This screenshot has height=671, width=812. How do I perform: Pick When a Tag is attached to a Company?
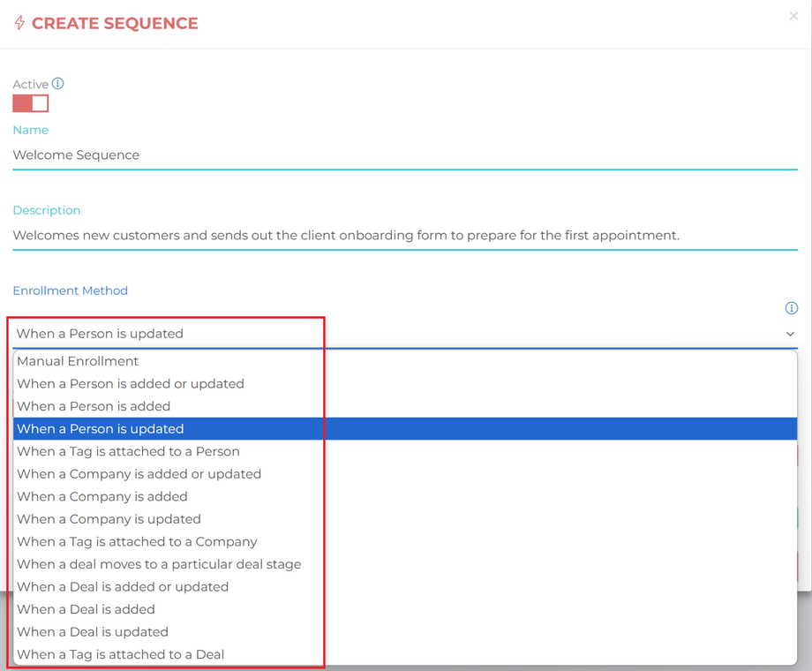pos(137,541)
